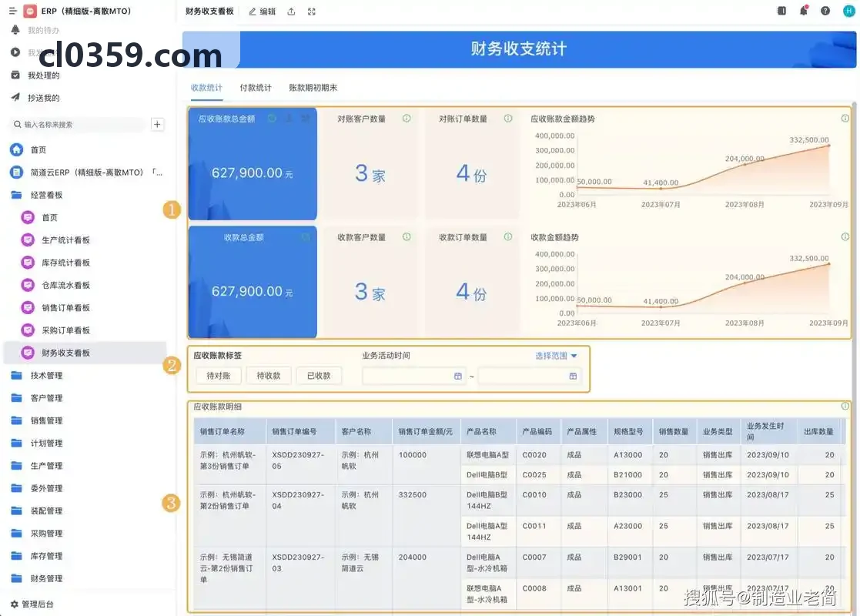
Task: Select the 待收款 tag filter
Action: tap(269, 376)
